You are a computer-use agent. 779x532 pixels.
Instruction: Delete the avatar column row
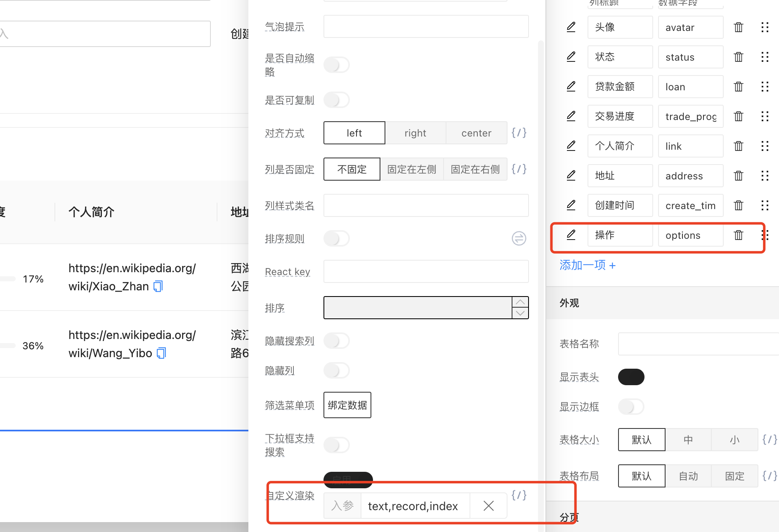(x=739, y=27)
